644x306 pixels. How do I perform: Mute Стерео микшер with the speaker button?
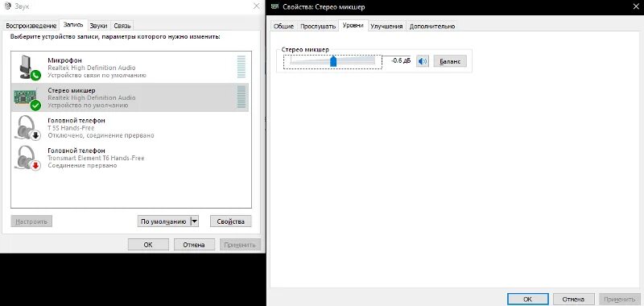pyautogui.click(x=422, y=61)
